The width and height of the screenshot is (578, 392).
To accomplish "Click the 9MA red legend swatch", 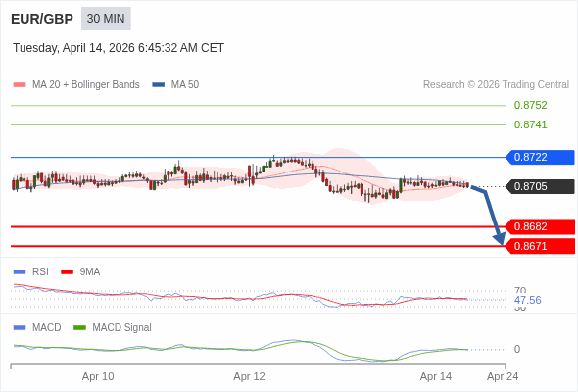I will (x=67, y=272).
